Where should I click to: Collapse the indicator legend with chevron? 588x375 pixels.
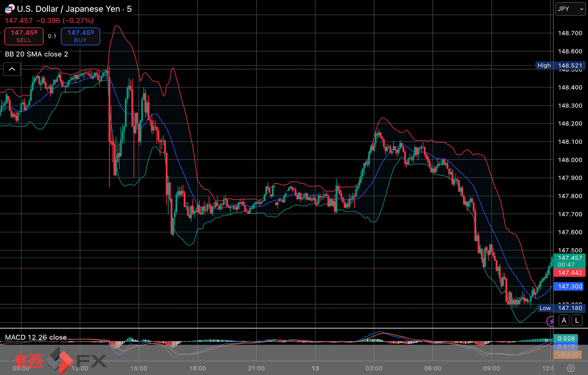[12, 69]
